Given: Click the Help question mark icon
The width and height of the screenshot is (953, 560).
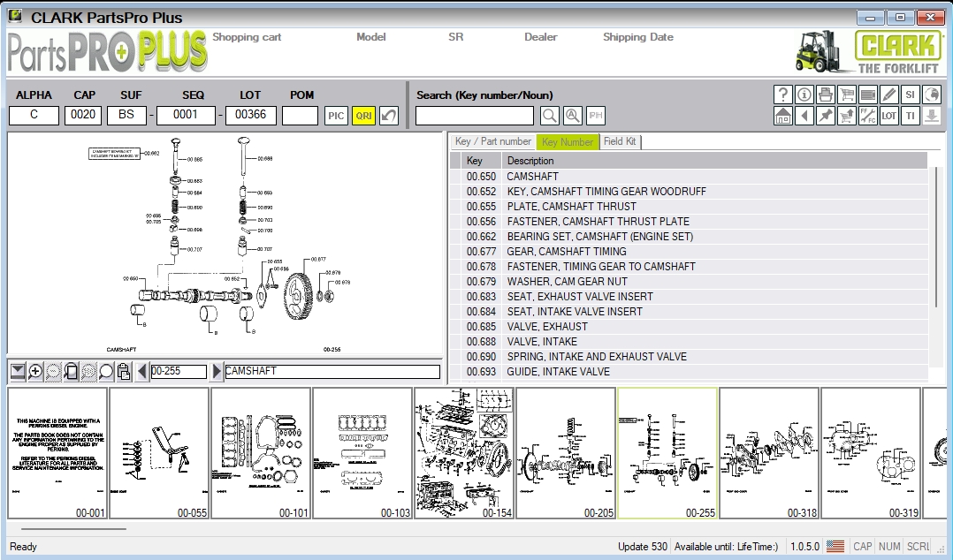Looking at the screenshot, I should (x=782, y=95).
